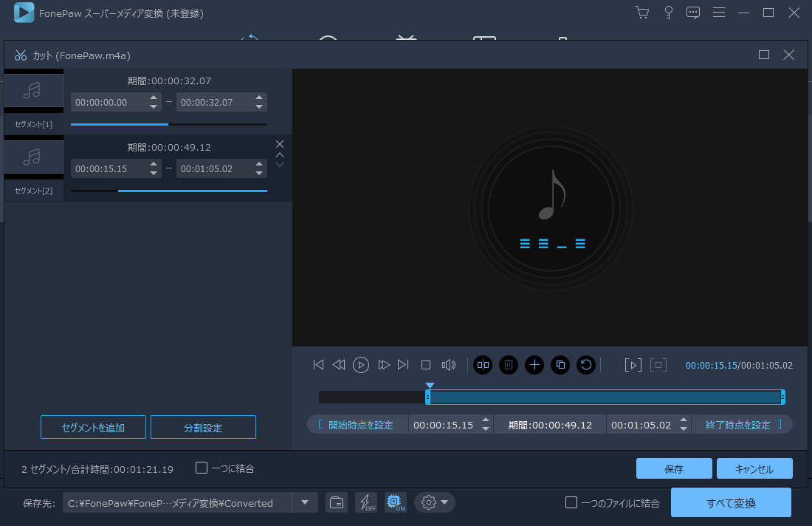Click the Segment 1 range progress bar
The width and height of the screenshot is (812, 526).
[169, 124]
